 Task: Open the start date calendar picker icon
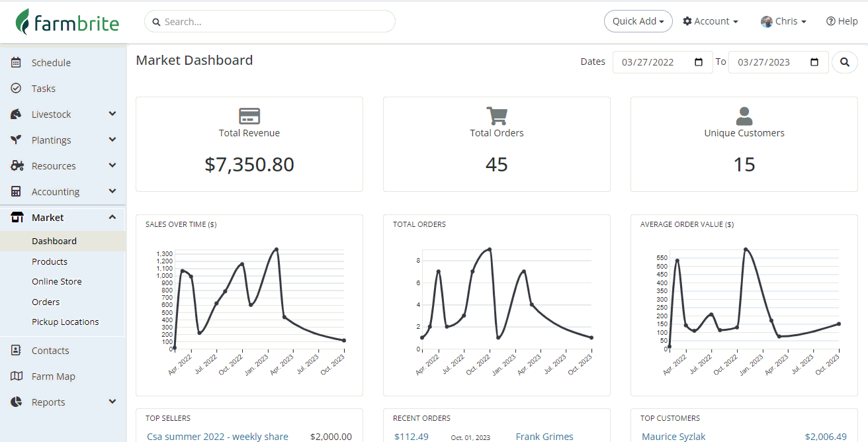tap(699, 62)
